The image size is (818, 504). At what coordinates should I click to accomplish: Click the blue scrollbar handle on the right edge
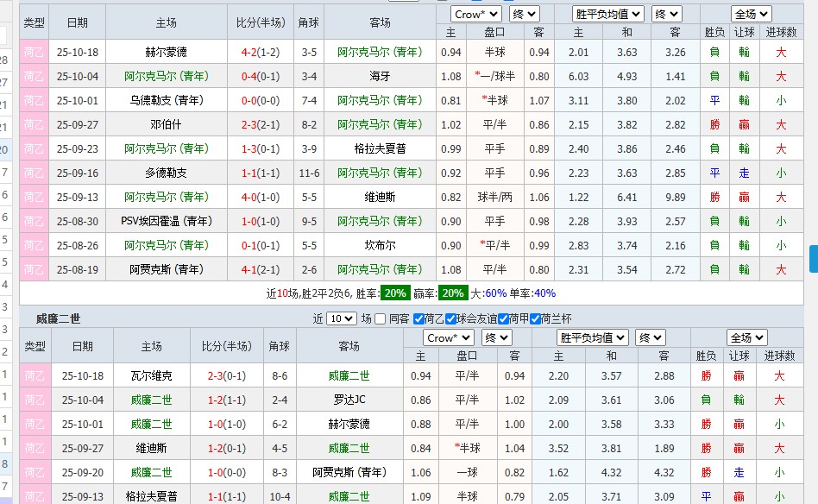[813, 259]
